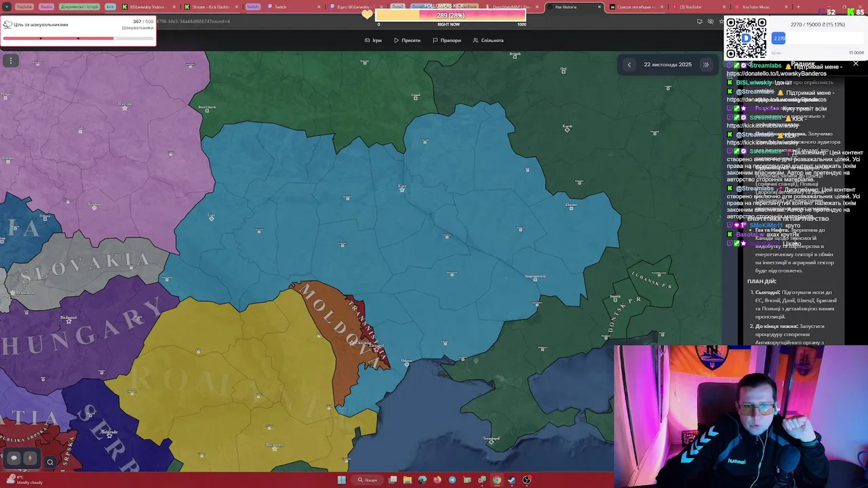Click the install app icon in the address bar
The image size is (868, 488).
(699, 21)
